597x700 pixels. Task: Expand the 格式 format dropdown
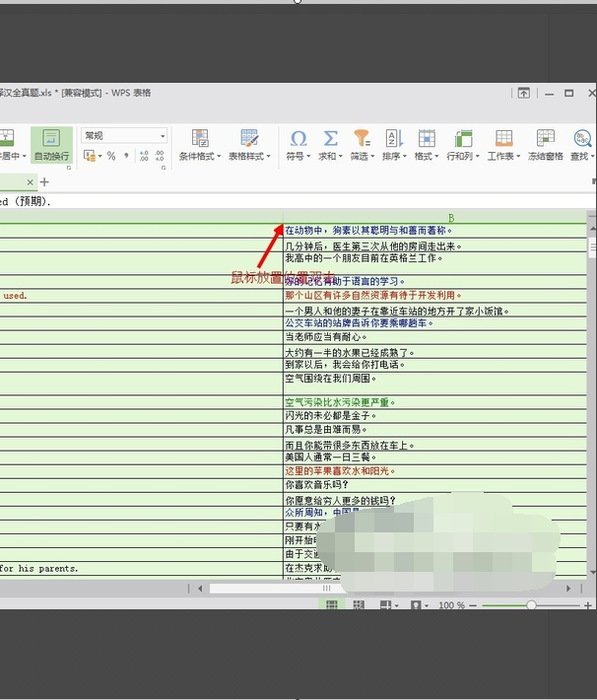point(436,156)
